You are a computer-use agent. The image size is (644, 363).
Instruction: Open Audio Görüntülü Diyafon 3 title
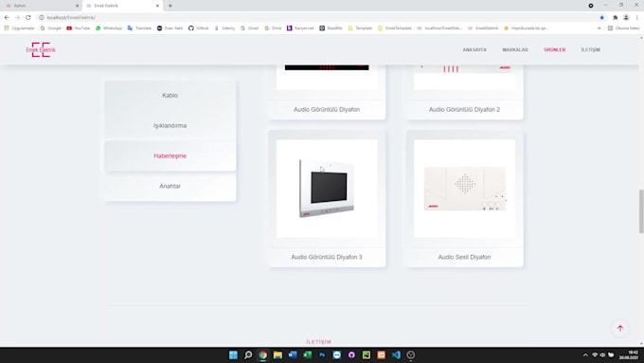coord(327,257)
